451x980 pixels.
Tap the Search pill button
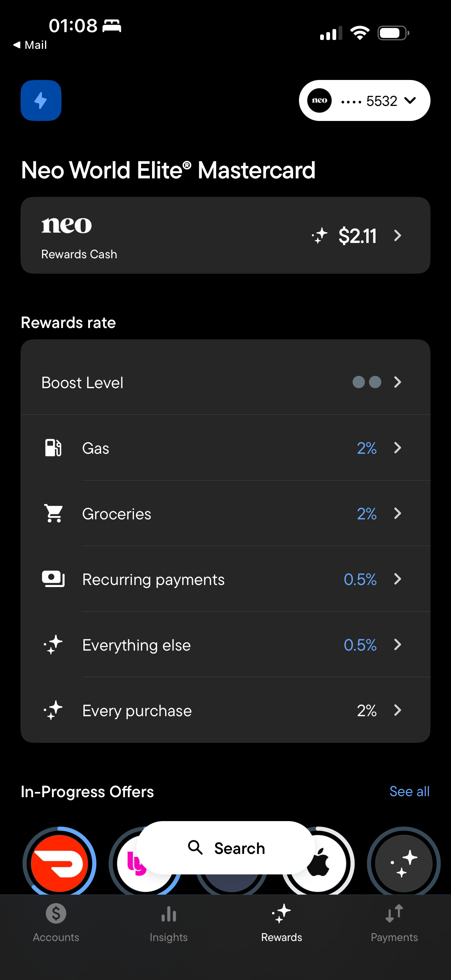[x=225, y=848]
